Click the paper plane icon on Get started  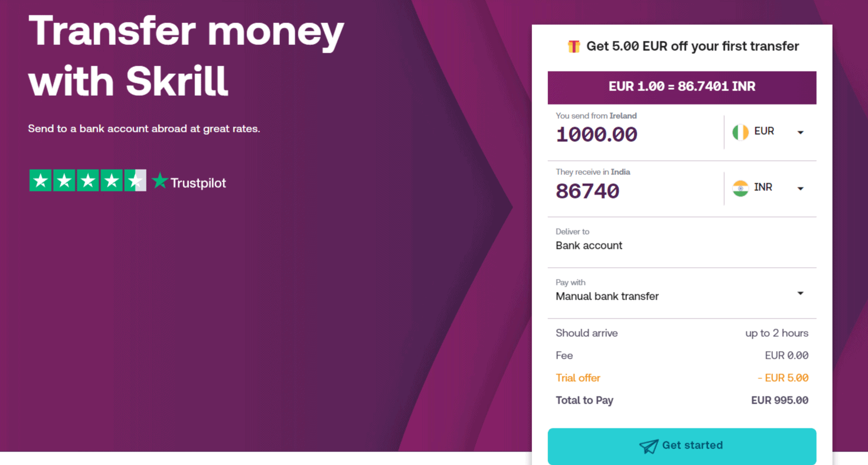[x=648, y=446]
